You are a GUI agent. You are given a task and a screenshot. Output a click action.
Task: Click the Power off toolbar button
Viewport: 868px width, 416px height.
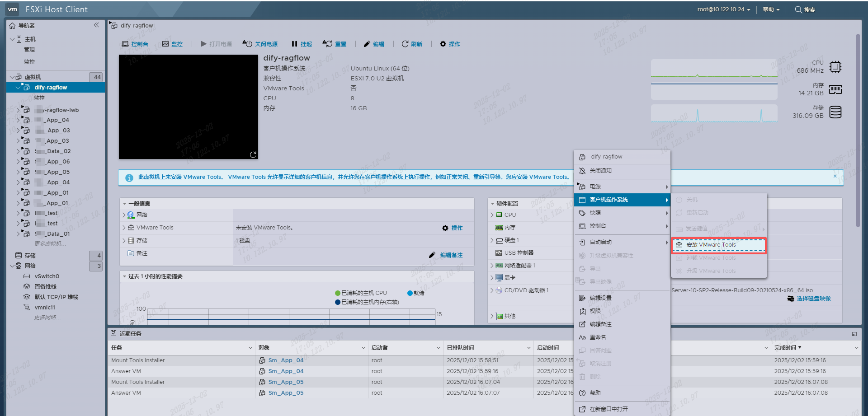tap(260, 44)
